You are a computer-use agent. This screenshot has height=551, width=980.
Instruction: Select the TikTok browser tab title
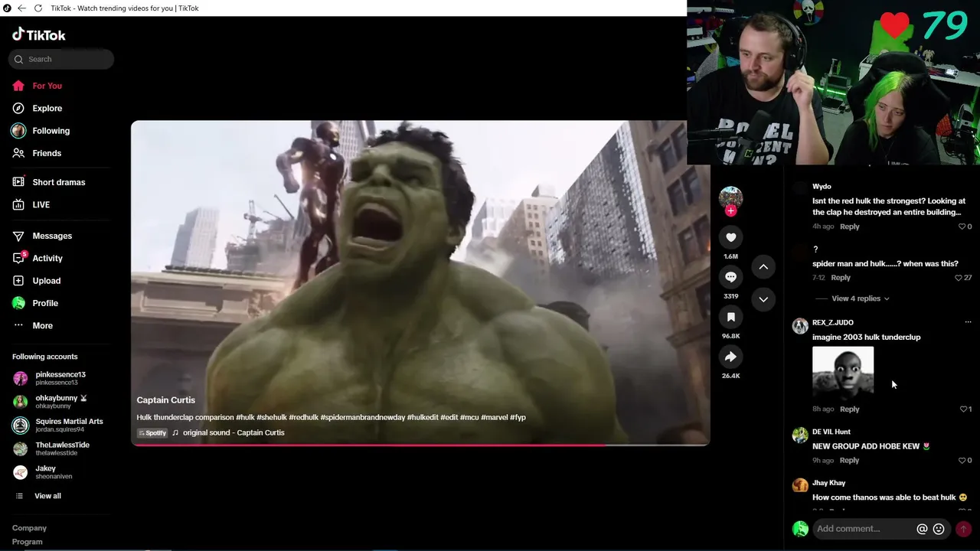(x=125, y=8)
